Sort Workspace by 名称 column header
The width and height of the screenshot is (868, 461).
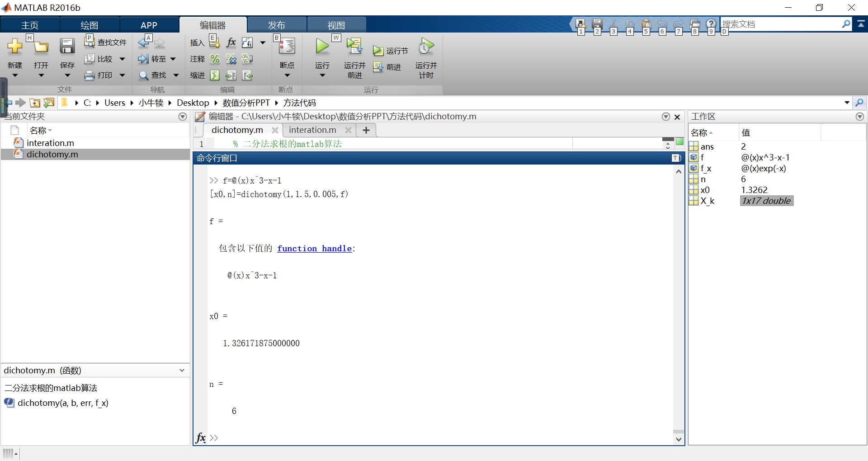point(713,132)
